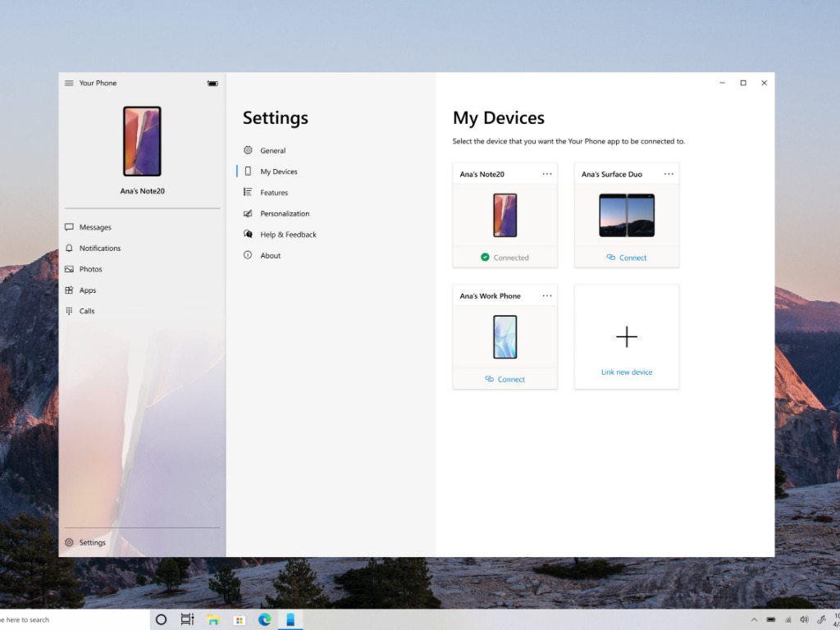The height and width of the screenshot is (630, 840).
Task: Open more options for Ana's Work Phone card
Action: coord(547,295)
